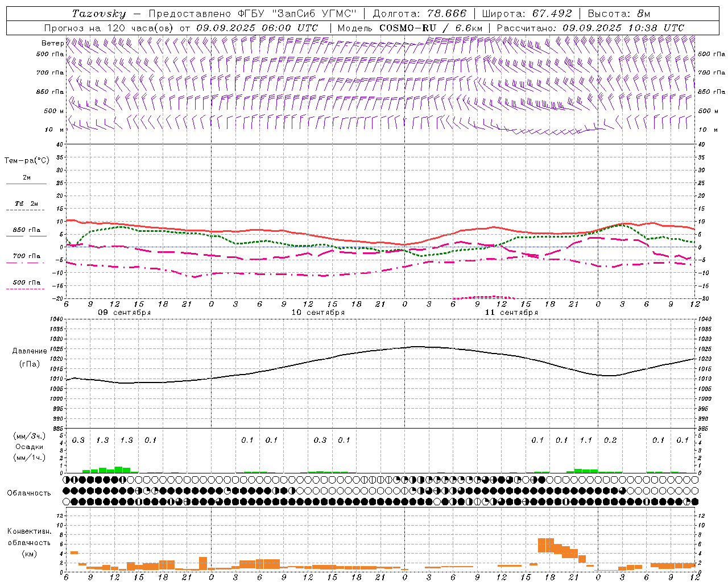Click the "1.1" precipitation value

click(586, 440)
